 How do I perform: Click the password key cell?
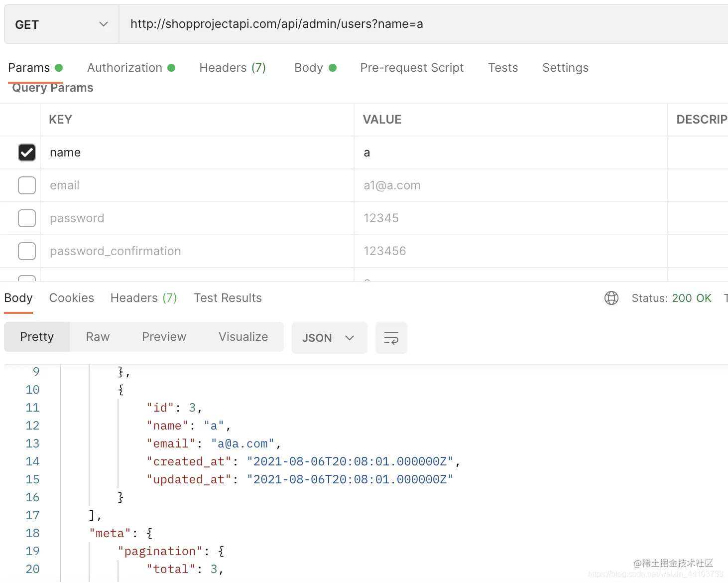[197, 218]
